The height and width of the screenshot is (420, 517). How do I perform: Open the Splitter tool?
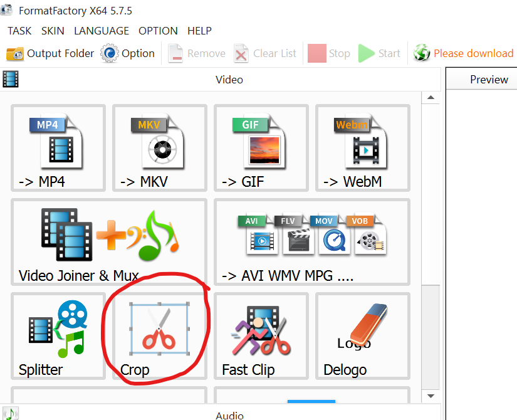[x=58, y=336]
